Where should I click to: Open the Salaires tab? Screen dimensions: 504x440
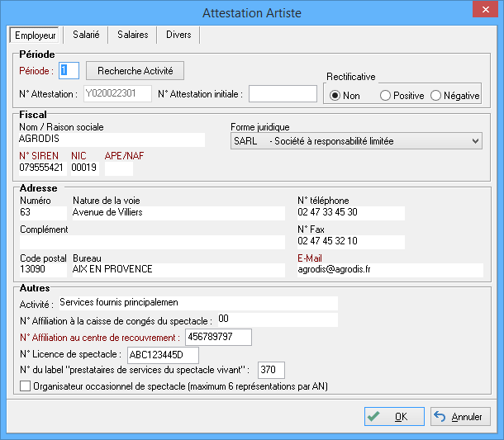[132, 35]
